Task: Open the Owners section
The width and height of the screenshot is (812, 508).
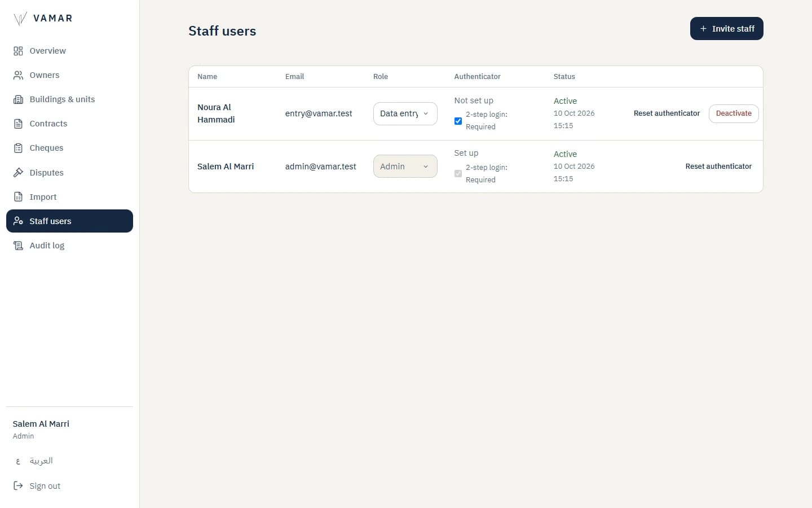Action: (x=69, y=75)
